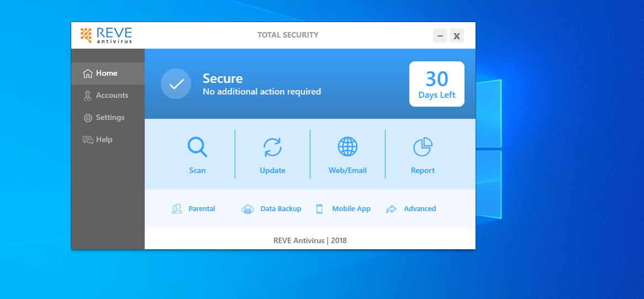Click the Update label
The height and width of the screenshot is (299, 644).
tap(272, 170)
